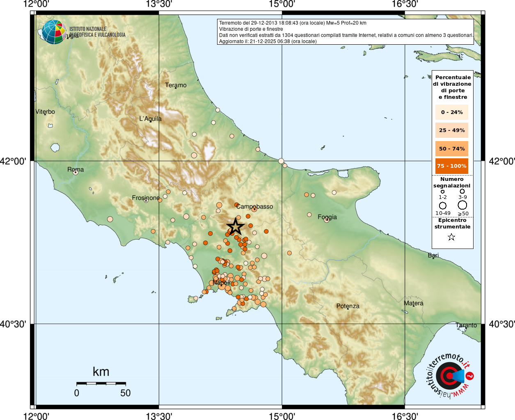
Task: Select the ≥50 reports circle in legend
Action: pyautogui.click(x=462, y=205)
